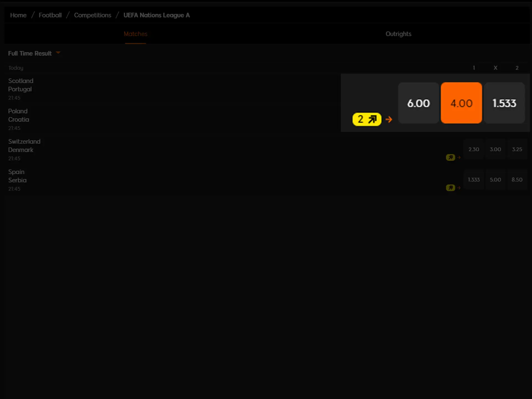The height and width of the screenshot is (399, 532).
Task: Deselect the highlighted 4.00 draw odds
Action: pyautogui.click(x=461, y=103)
